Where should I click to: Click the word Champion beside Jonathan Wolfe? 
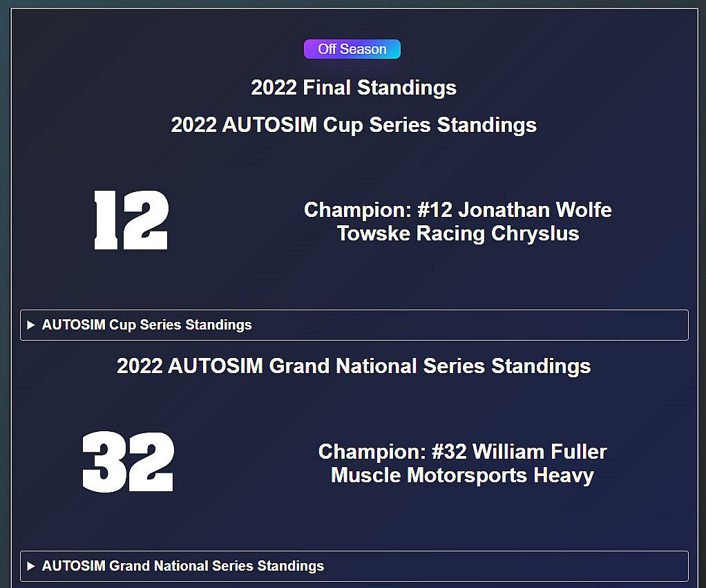coord(357,209)
